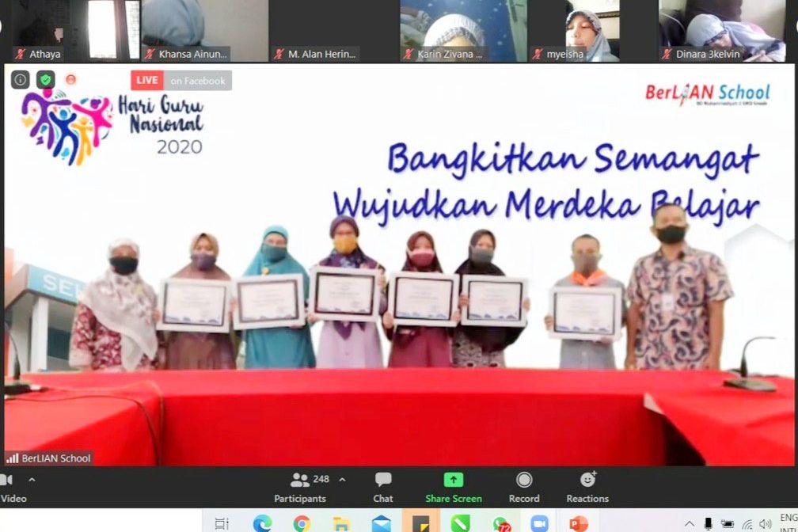Click ENG input language indicator
798x532 pixels.
pyautogui.click(x=788, y=518)
